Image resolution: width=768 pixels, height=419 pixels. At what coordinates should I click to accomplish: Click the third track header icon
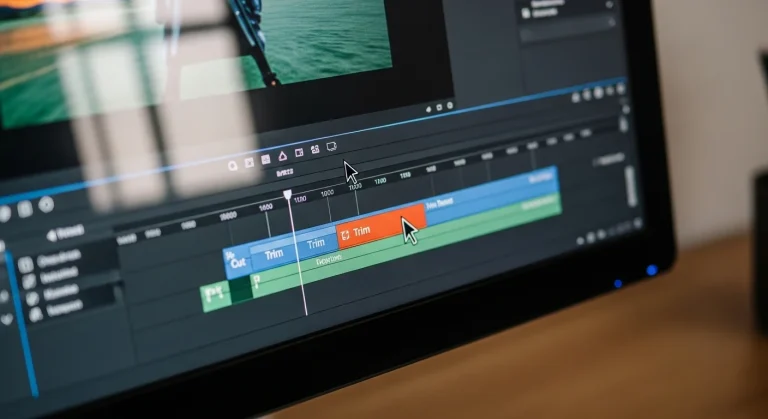pyautogui.click(x=32, y=298)
